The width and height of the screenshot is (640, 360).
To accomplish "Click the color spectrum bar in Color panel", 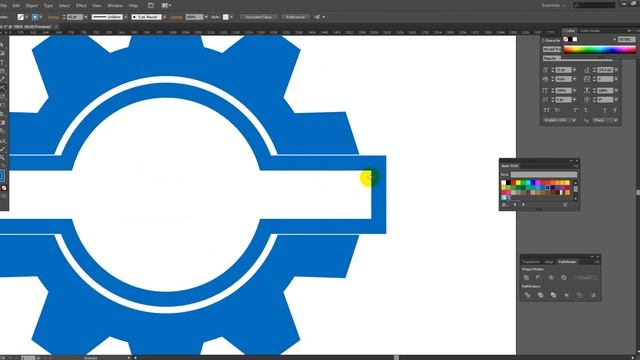I will tap(600, 50).
